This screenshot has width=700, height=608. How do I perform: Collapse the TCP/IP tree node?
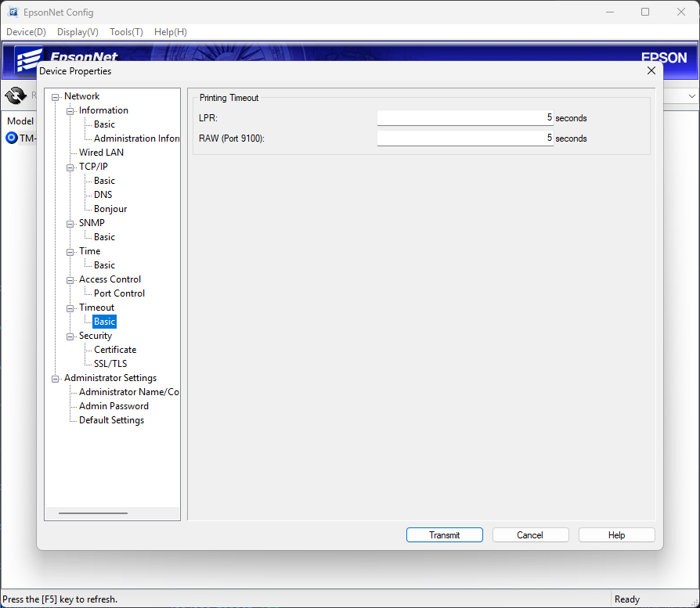[70, 167]
